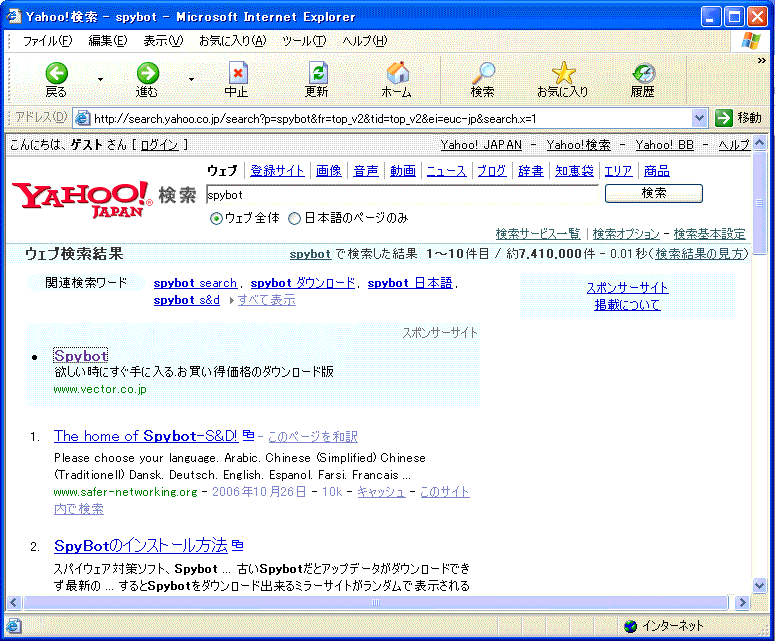This screenshot has width=775, height=641.
Task: Open the address bar dropdown
Action: [698, 118]
